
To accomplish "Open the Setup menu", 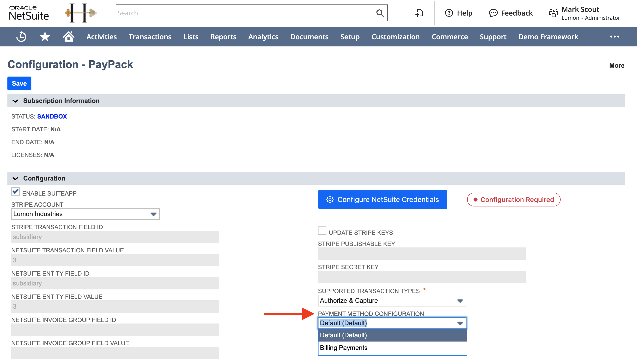I will pyautogui.click(x=350, y=37).
